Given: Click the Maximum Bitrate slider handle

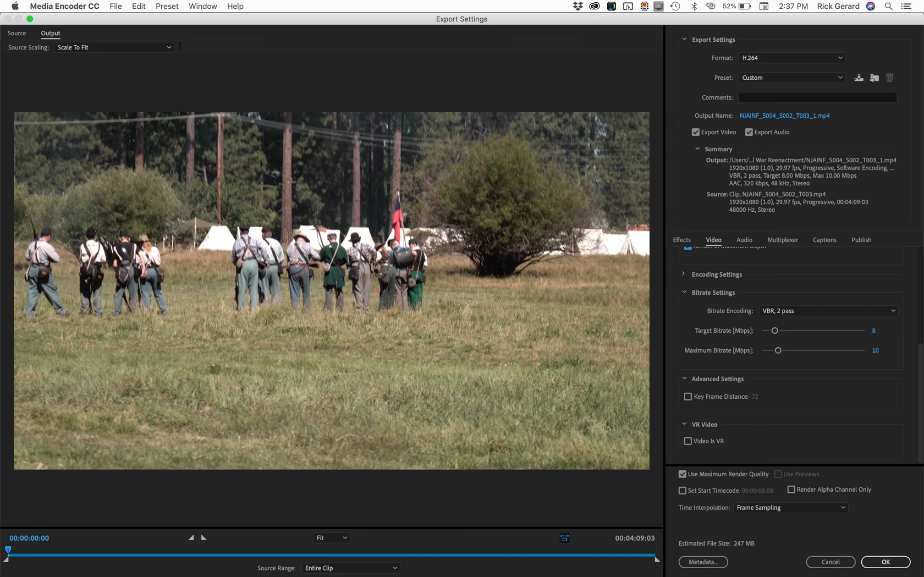Looking at the screenshot, I should click(778, 350).
